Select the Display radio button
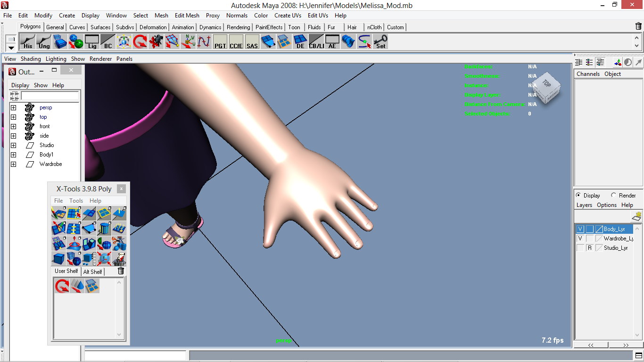Image resolution: width=644 pixels, height=362 pixels. point(578,195)
